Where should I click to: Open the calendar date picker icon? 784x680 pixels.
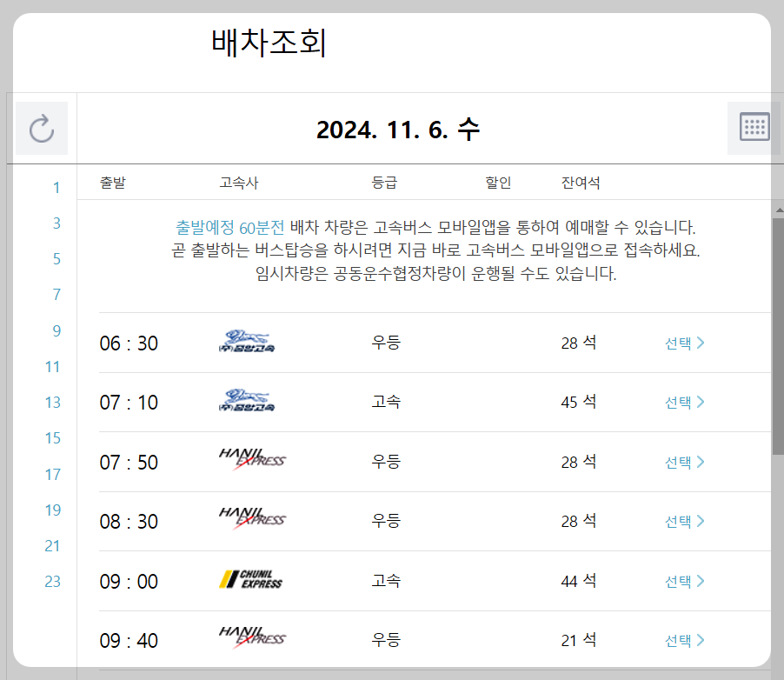tap(753, 126)
